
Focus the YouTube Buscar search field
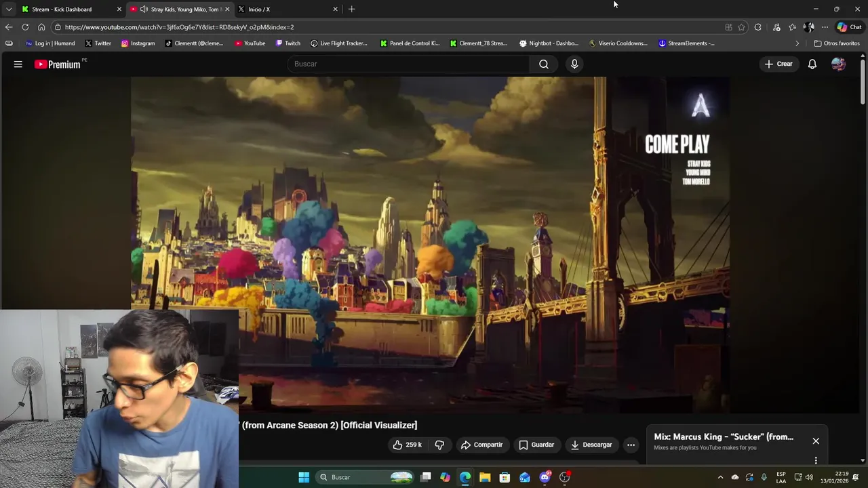[x=409, y=64]
